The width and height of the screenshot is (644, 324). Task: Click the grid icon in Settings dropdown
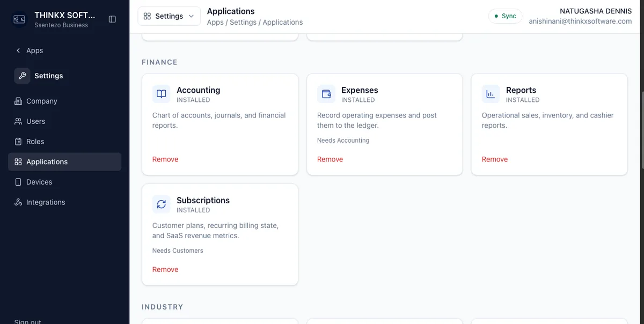coord(148,16)
